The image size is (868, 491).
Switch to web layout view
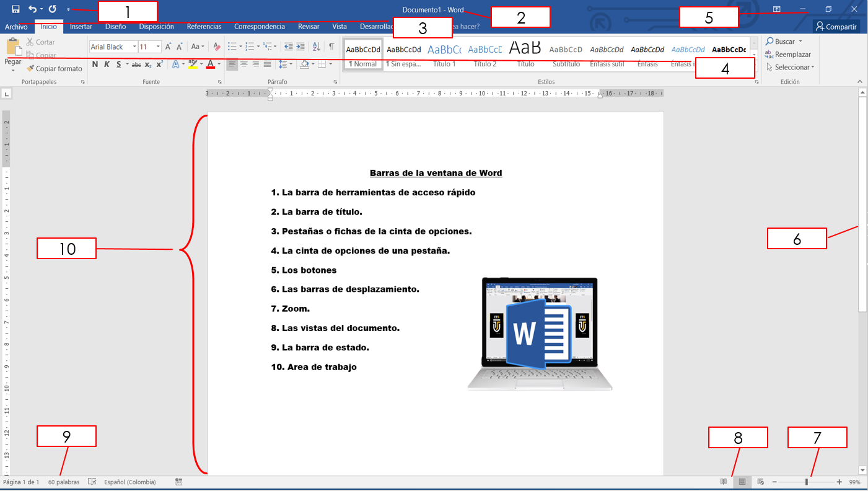coord(761,482)
